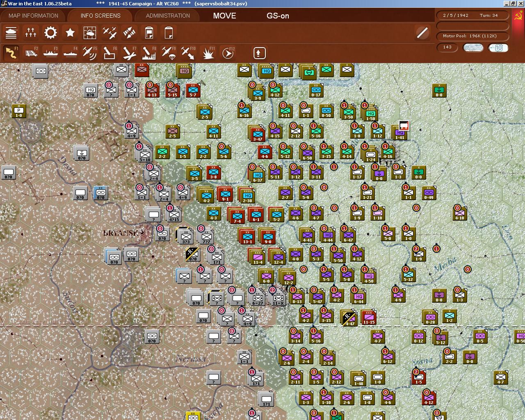Select the 12-4 purple unit stack
This screenshot has width=525, height=420.
(278, 257)
